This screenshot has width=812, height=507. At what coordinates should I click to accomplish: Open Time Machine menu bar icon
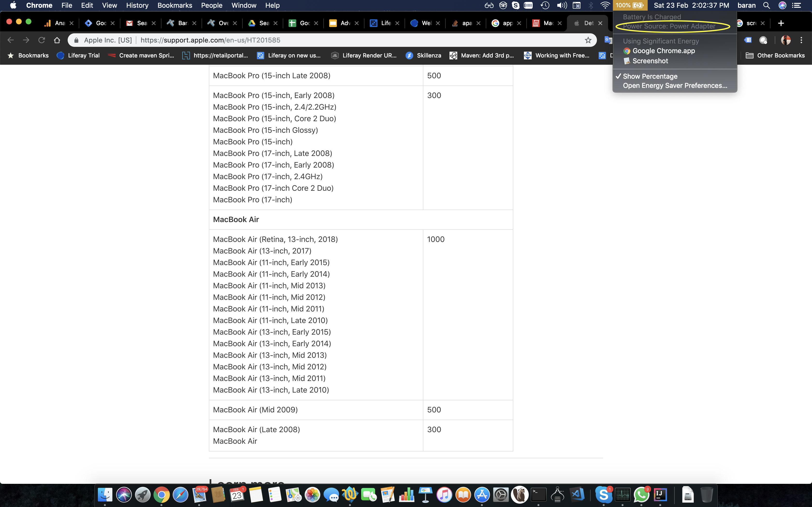545,5
